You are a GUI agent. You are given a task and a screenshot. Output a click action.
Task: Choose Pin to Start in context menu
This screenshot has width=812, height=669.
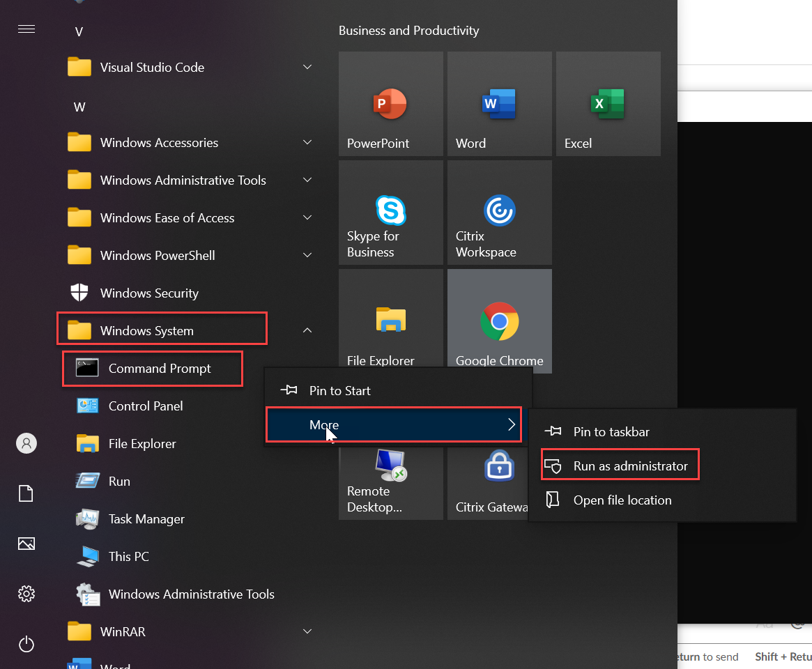(339, 391)
